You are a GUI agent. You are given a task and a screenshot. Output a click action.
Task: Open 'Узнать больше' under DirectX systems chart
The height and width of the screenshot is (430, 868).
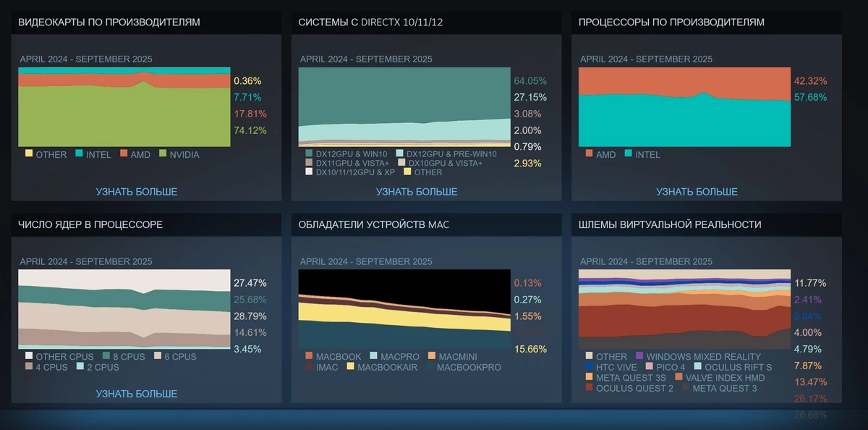coord(417,192)
